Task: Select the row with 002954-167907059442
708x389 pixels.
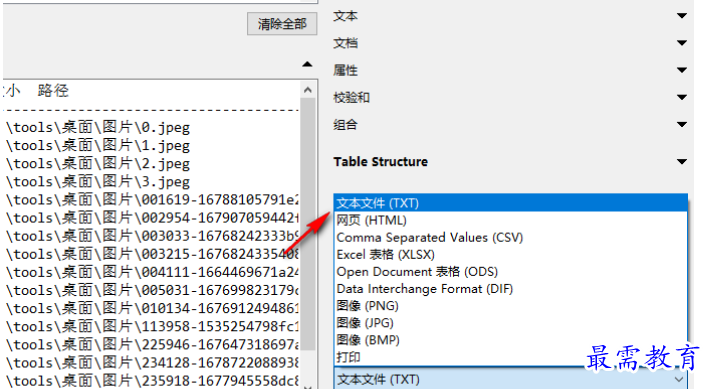Action: (151, 218)
